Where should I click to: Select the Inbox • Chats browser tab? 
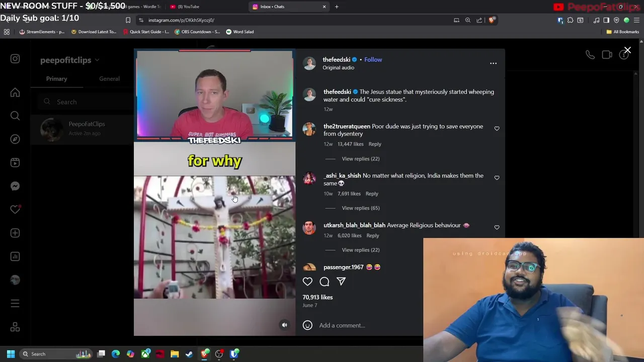click(289, 7)
